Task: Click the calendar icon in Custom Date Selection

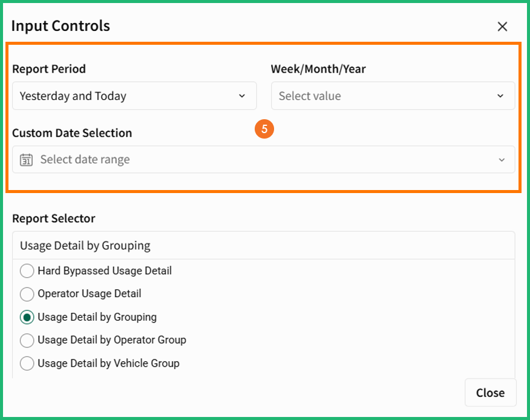Action: click(x=27, y=160)
